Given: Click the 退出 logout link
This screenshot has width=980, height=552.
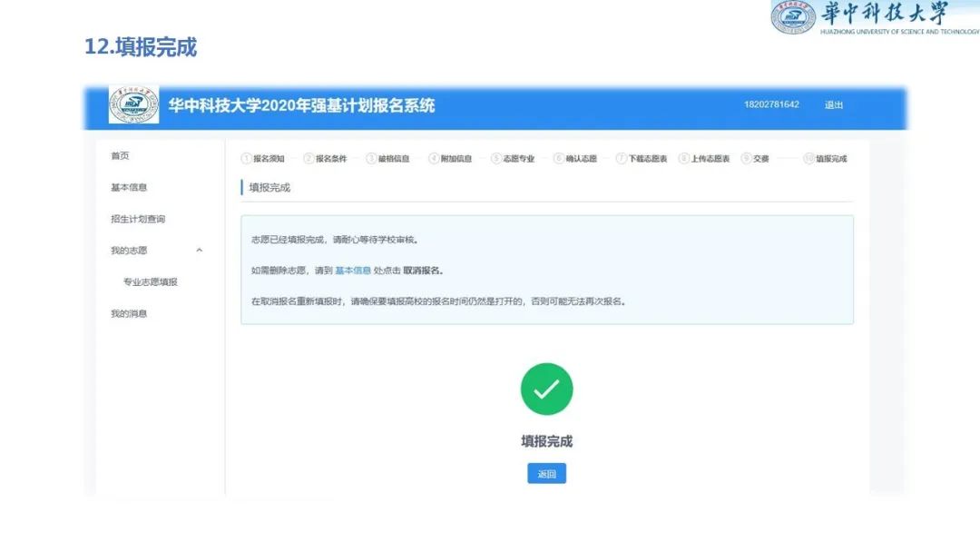Looking at the screenshot, I should click(834, 105).
